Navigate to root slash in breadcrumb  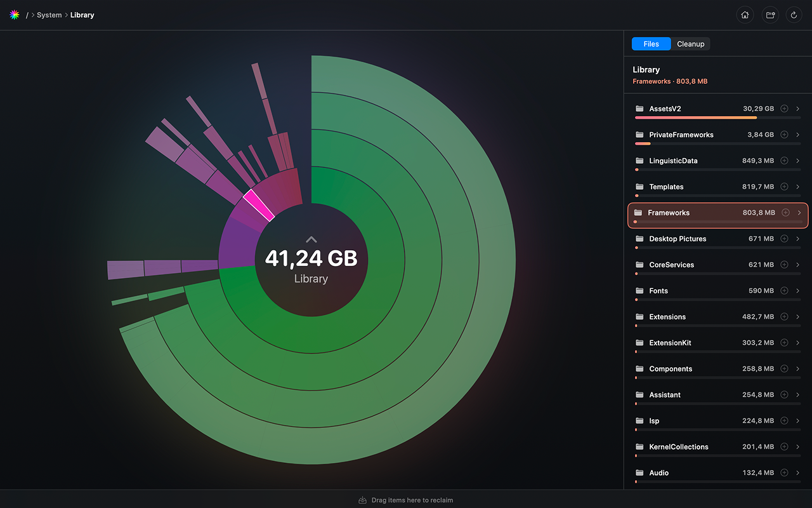(x=27, y=15)
